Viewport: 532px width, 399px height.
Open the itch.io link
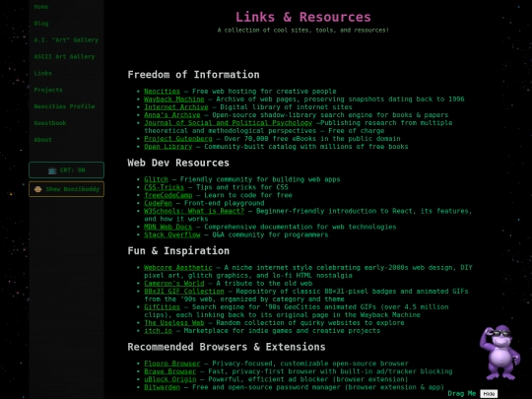pyautogui.click(x=158, y=331)
